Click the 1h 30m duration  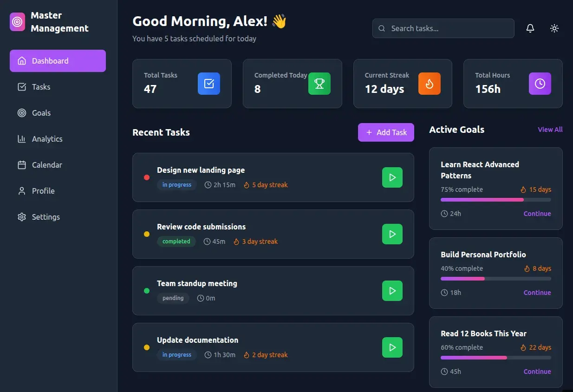click(x=220, y=355)
